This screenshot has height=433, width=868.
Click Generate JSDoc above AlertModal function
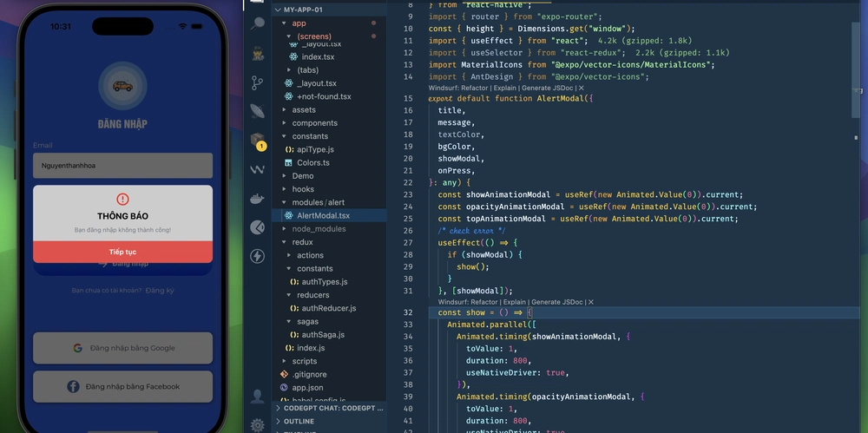549,88
